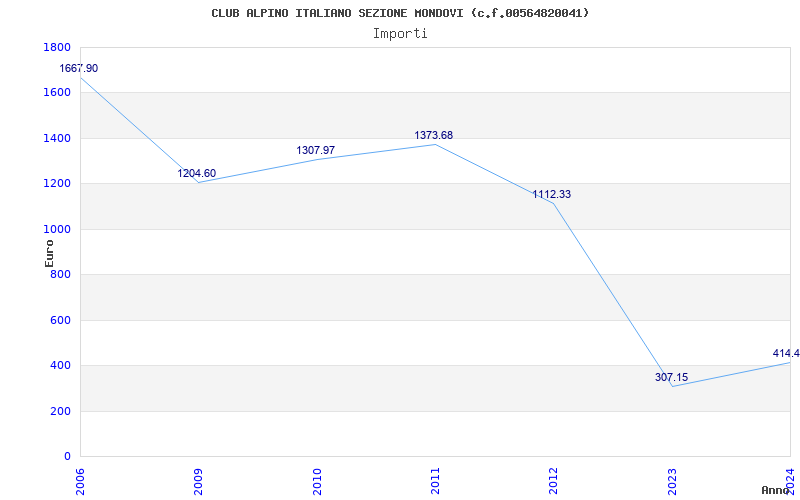The height and width of the screenshot is (500, 800).
Task: Click the 2024 year axis label
Action: 790,481
